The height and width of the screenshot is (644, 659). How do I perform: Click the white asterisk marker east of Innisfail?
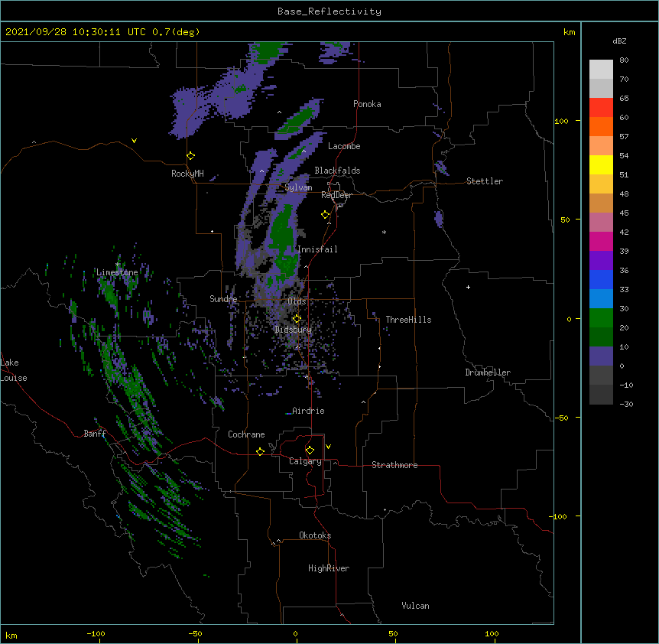click(384, 233)
